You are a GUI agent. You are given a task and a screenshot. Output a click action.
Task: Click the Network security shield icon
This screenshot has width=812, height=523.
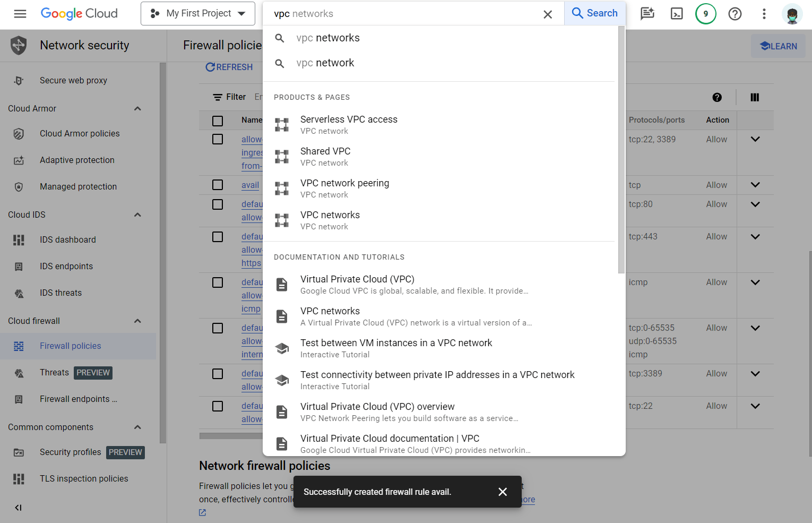tap(19, 45)
